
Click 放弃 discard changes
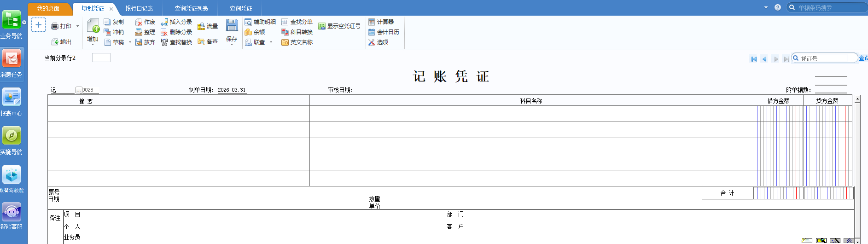pos(146,42)
